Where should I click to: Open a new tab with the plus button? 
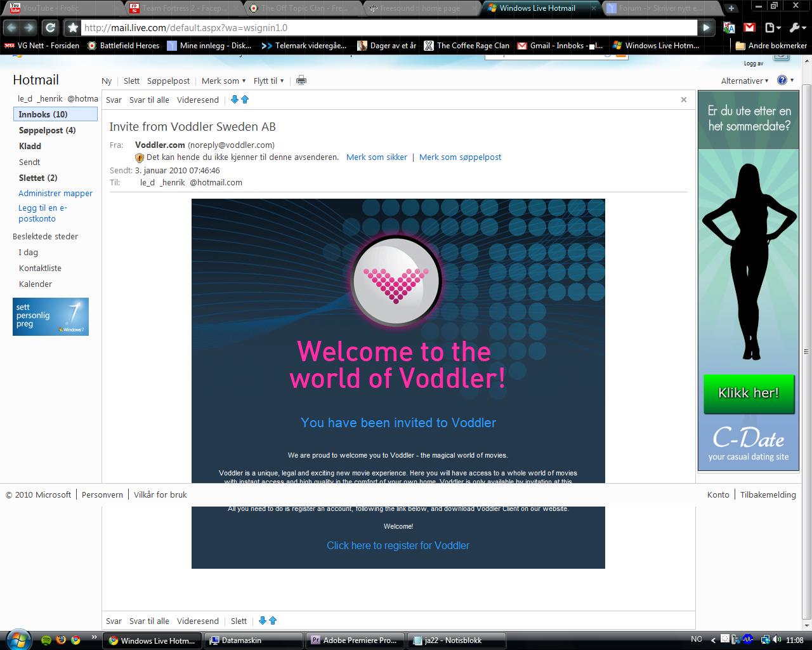(x=731, y=8)
